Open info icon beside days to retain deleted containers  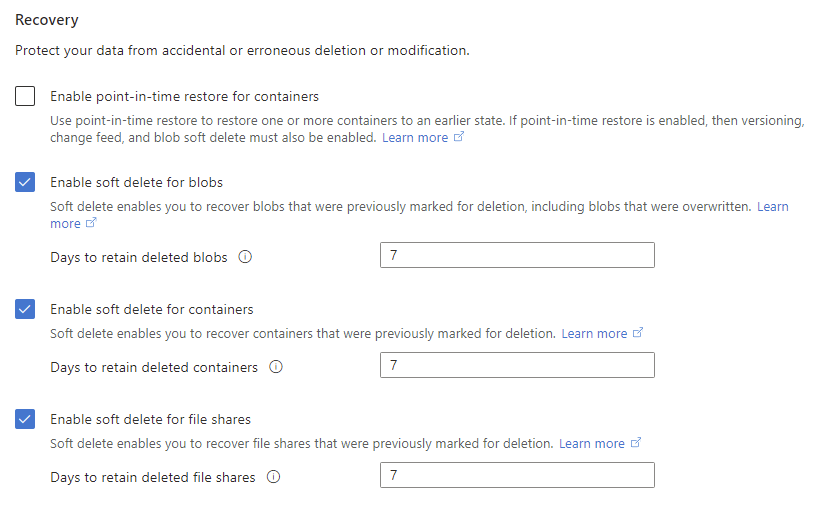[276, 367]
